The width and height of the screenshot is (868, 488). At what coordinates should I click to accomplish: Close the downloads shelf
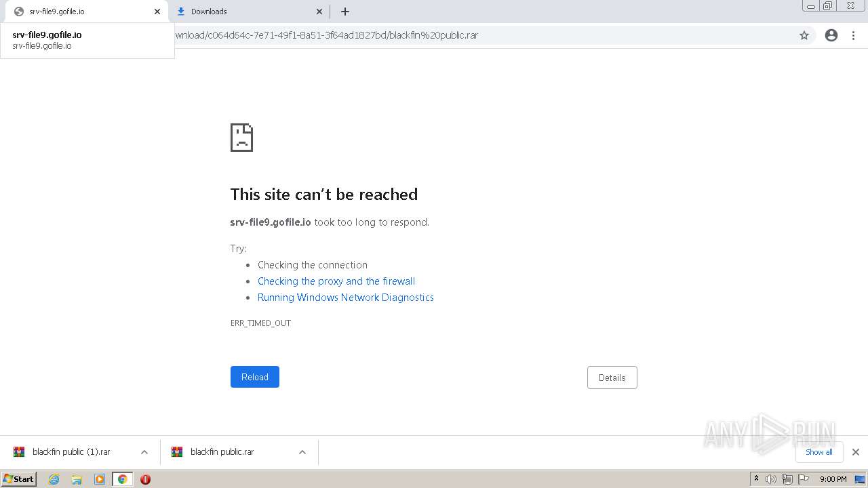pyautogui.click(x=856, y=452)
